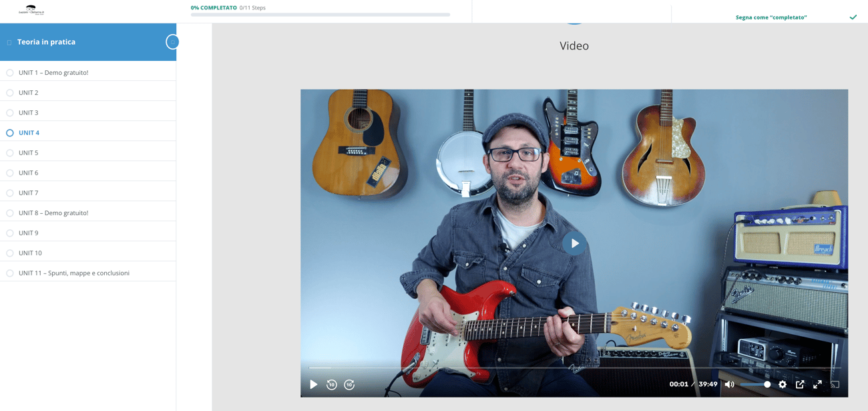Mute the video speaker icon
Image resolution: width=868 pixels, height=411 pixels.
point(729,384)
